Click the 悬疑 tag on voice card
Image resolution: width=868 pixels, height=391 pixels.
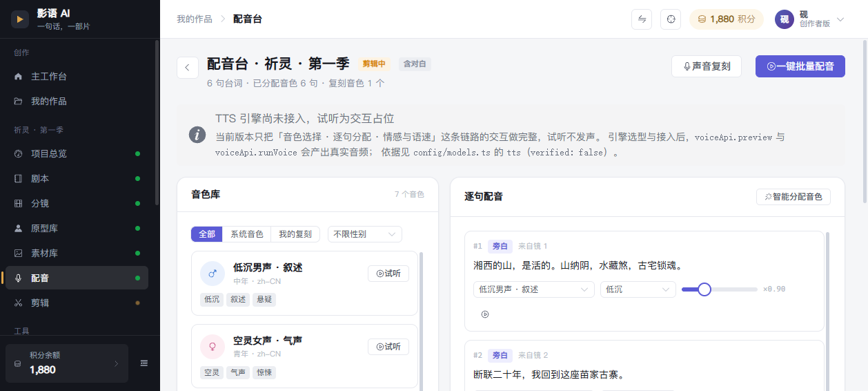point(264,299)
